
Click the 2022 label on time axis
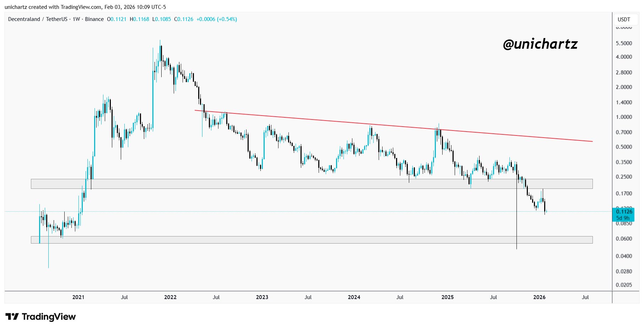(170, 297)
